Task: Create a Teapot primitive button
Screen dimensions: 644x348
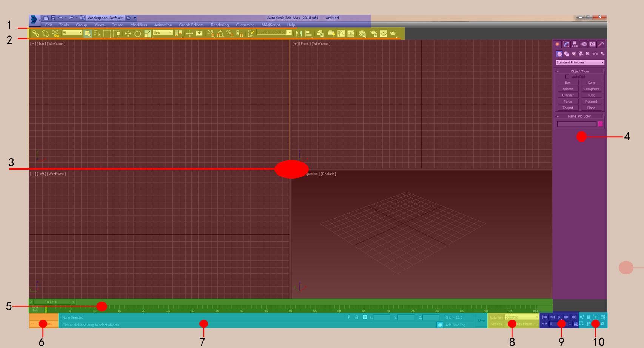Action: [568, 108]
